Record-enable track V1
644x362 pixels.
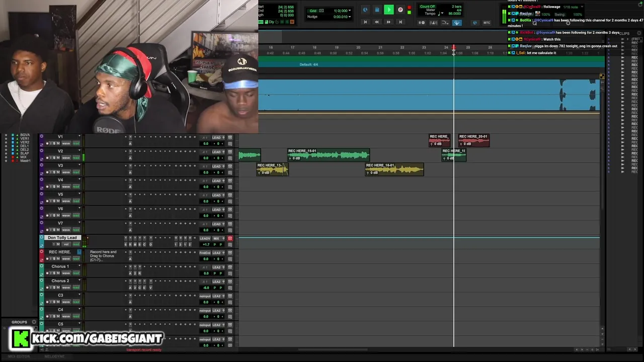click(x=47, y=143)
